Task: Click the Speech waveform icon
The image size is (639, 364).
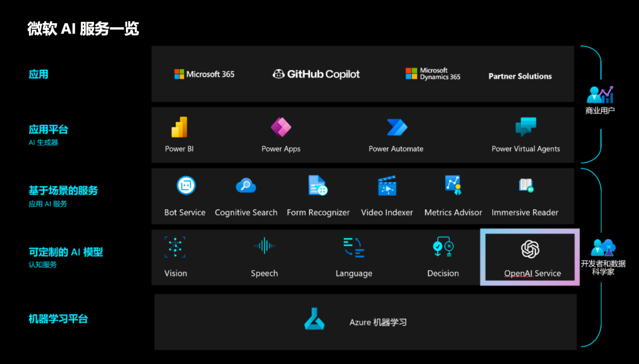Action: (264, 245)
